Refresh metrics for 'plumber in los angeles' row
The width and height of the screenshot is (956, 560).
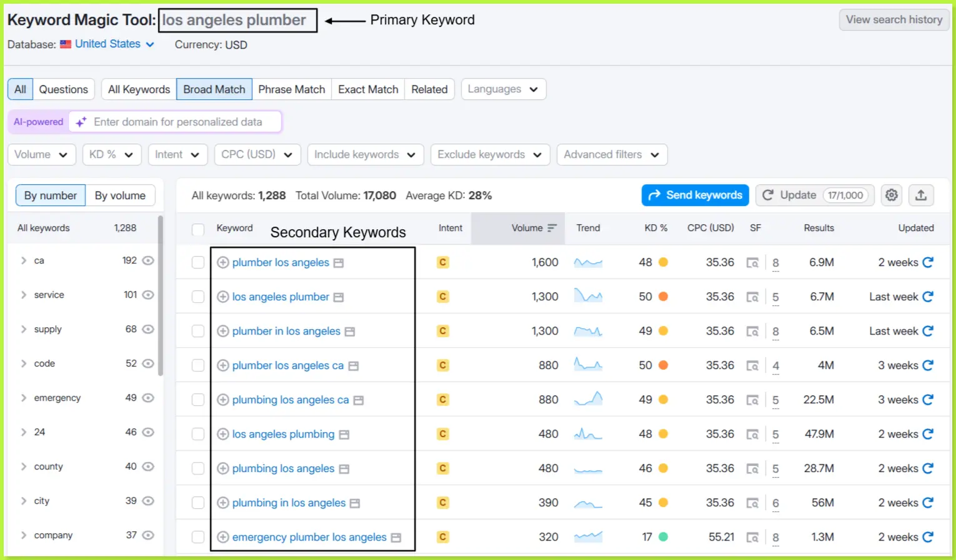click(928, 331)
